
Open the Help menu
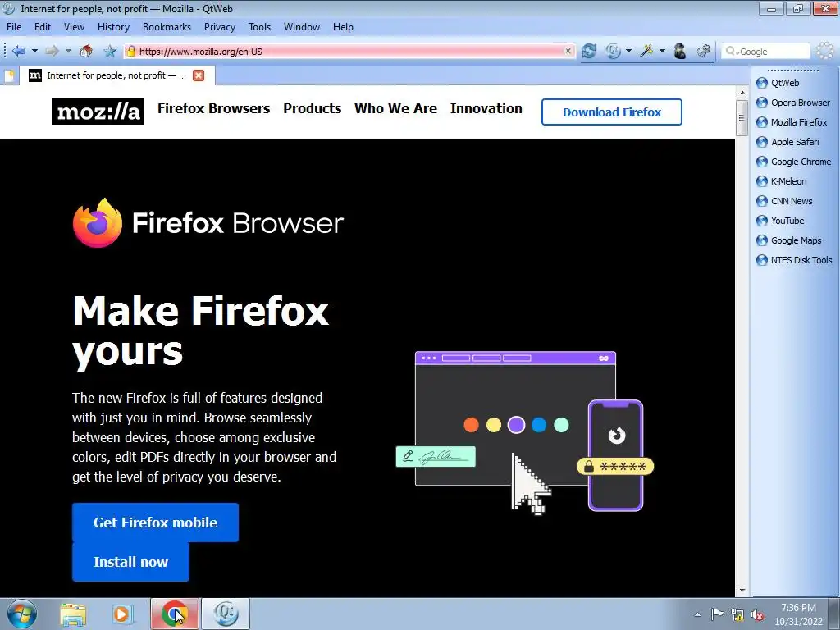coord(343,27)
